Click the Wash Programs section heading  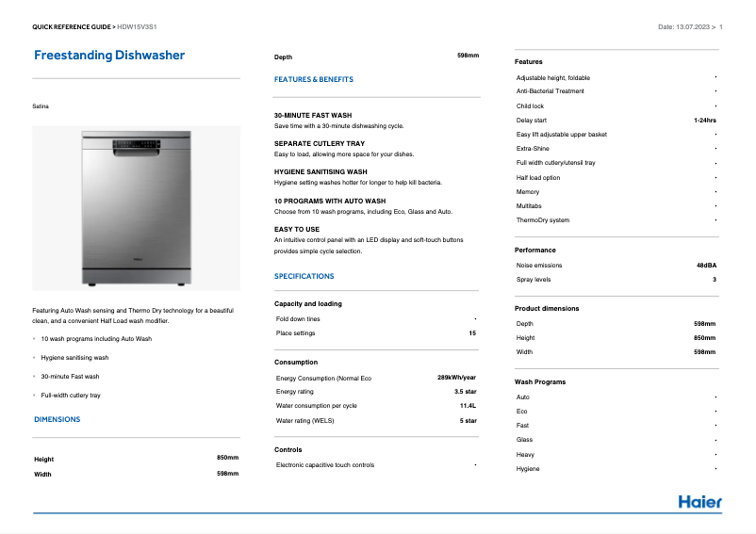[540, 381]
